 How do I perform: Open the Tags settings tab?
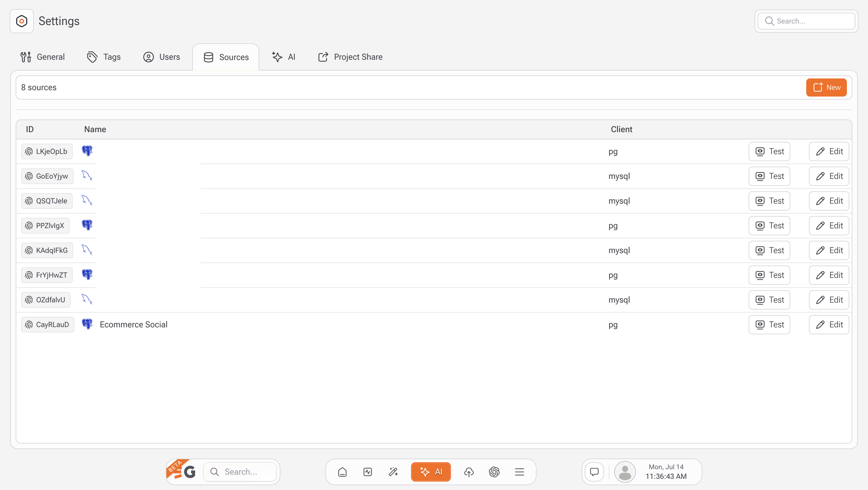[x=104, y=57]
